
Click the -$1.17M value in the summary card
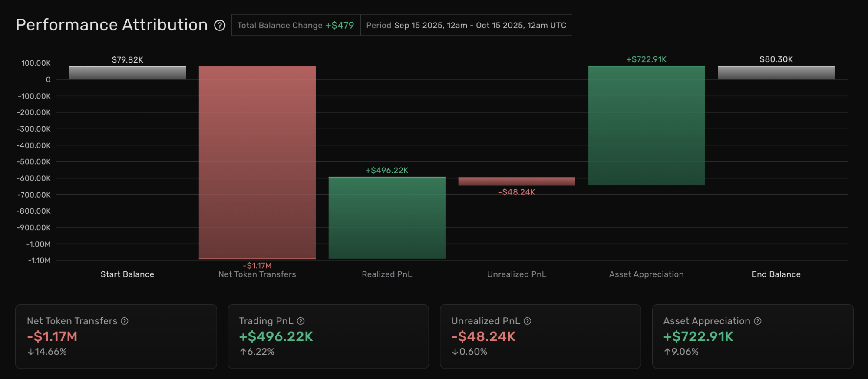tap(52, 337)
